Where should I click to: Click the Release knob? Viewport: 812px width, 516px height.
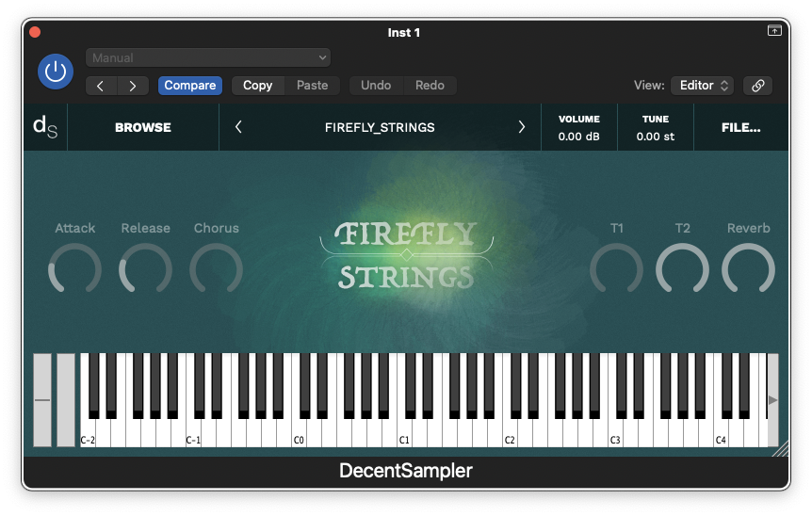pyautogui.click(x=145, y=269)
